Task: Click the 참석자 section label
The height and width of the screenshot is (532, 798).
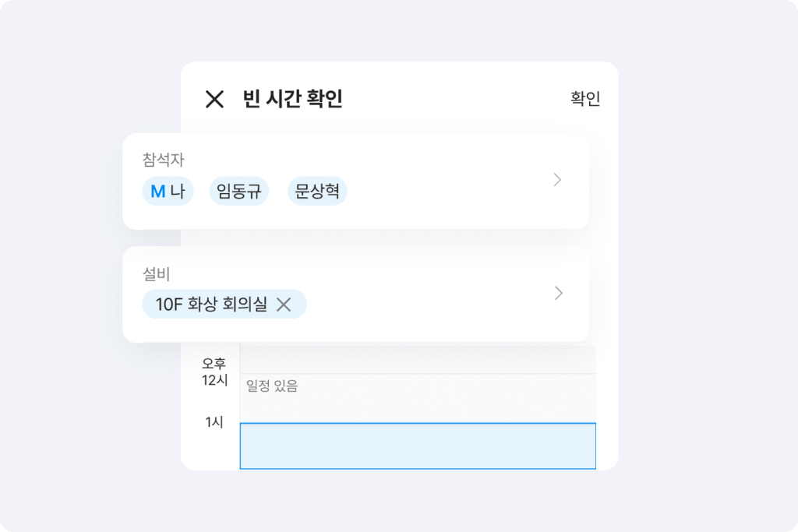Action: pos(163,160)
